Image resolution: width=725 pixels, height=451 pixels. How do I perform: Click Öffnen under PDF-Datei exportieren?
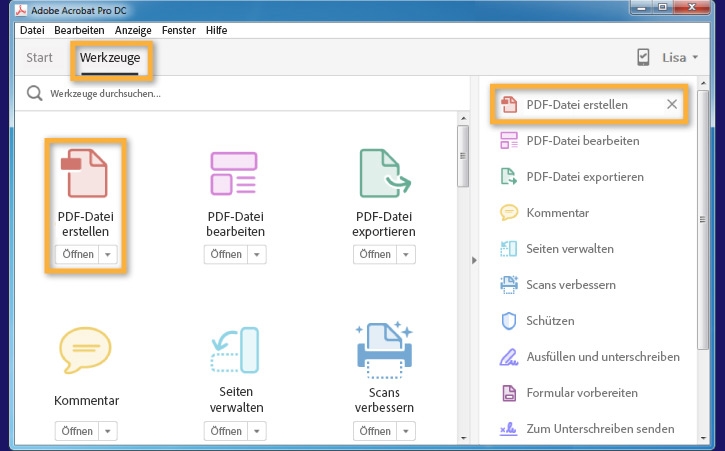375,254
